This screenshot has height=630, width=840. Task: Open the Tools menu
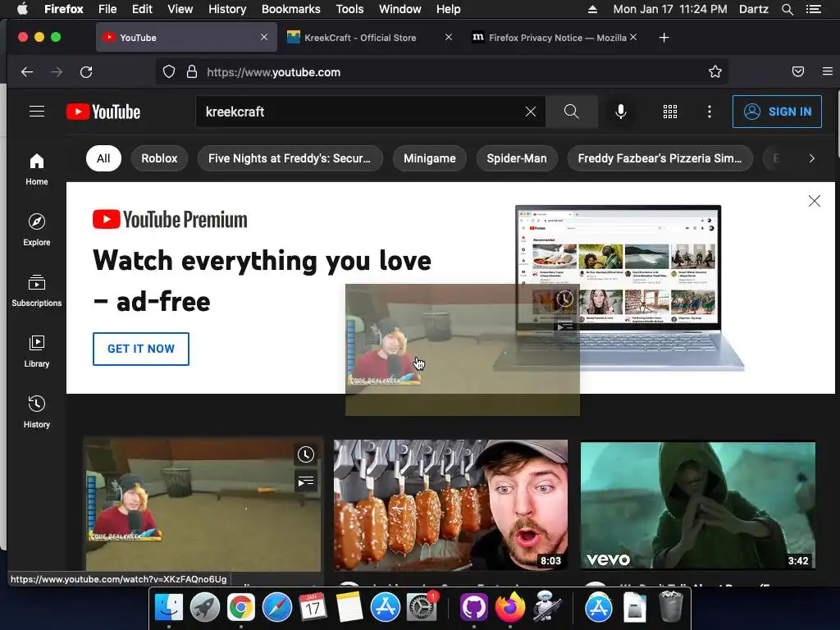pyautogui.click(x=349, y=9)
